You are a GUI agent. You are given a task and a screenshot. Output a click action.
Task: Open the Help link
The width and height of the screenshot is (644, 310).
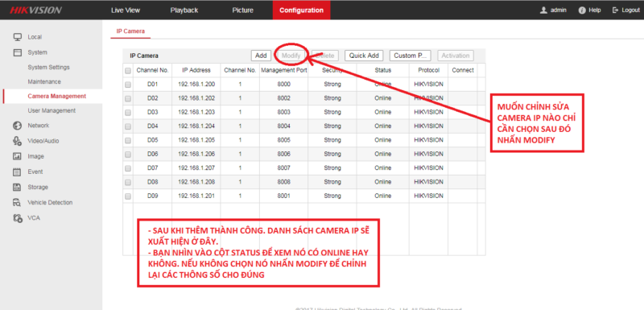(x=595, y=10)
